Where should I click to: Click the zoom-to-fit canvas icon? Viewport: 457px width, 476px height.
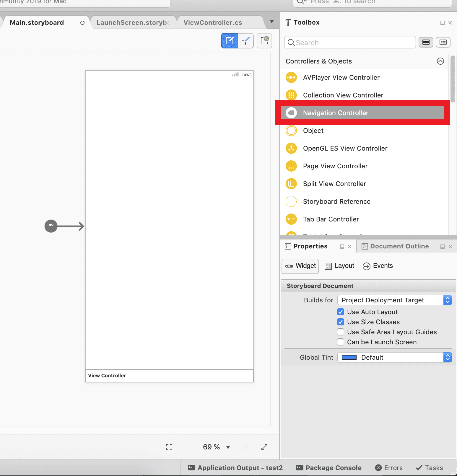click(169, 447)
